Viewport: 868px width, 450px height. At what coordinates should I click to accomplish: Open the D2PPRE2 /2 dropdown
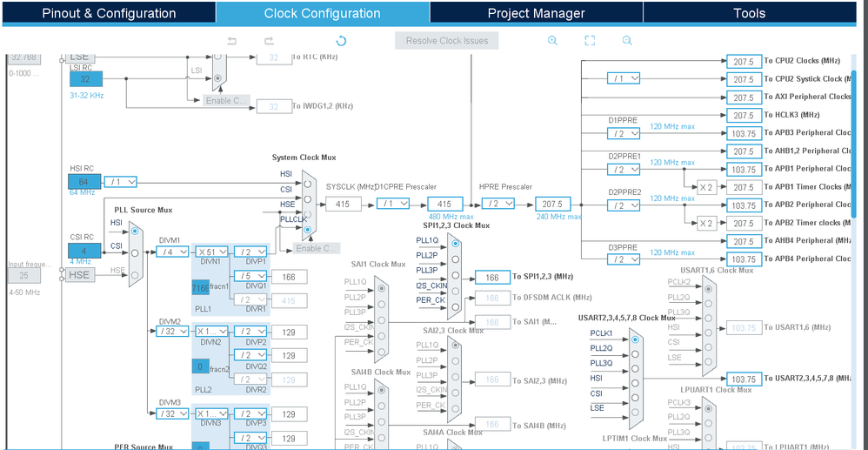tap(624, 205)
